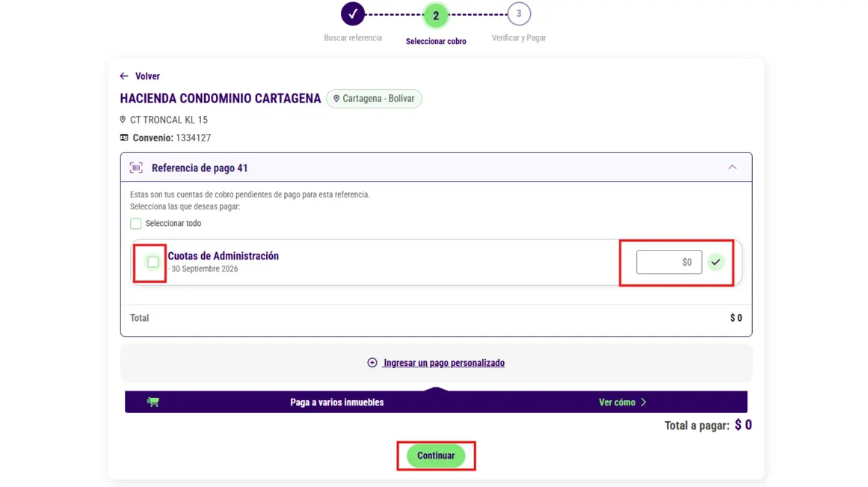Click the back arrow beside Volver
868x487 pixels.
click(124, 76)
